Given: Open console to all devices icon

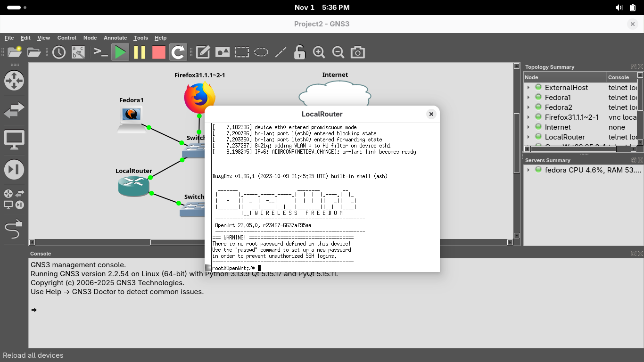Looking at the screenshot, I should coord(100,52).
